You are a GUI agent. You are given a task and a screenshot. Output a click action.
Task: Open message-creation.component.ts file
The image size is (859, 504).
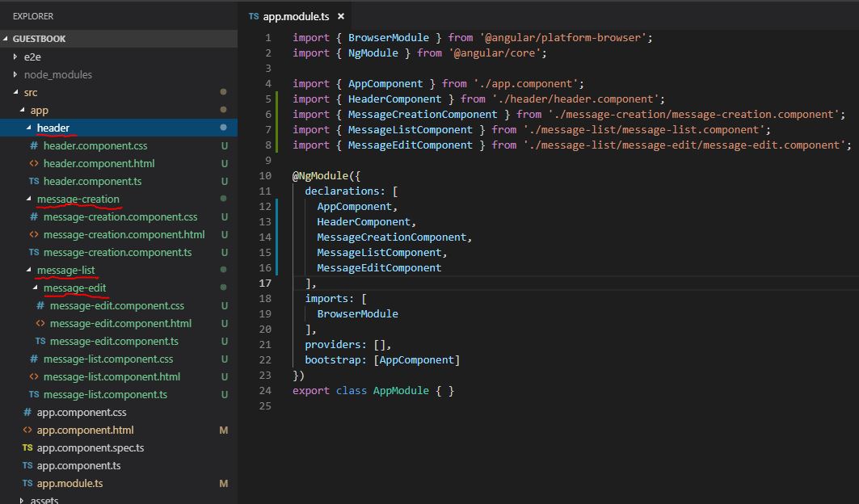pos(117,253)
